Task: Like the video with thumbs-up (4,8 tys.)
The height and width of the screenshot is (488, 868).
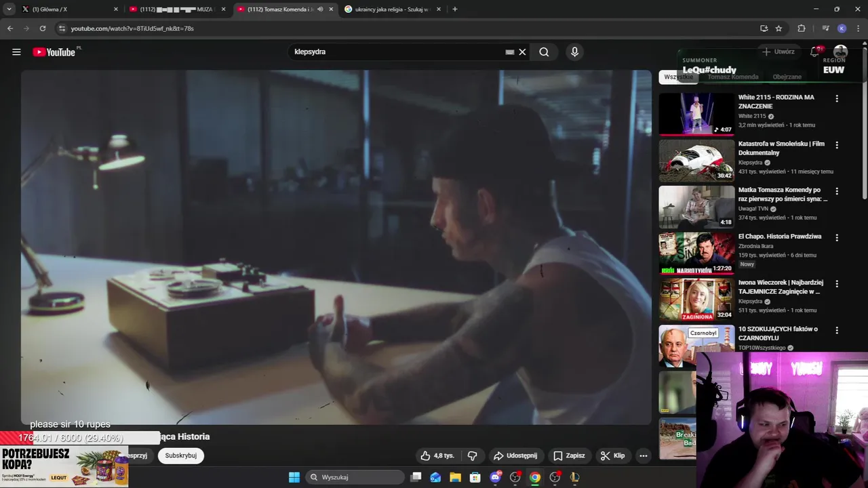Action: [437, 455]
